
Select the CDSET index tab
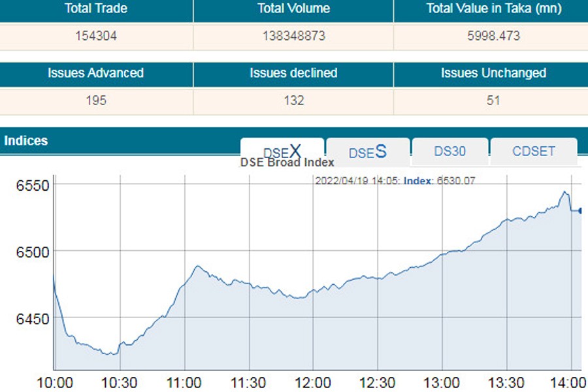point(534,151)
